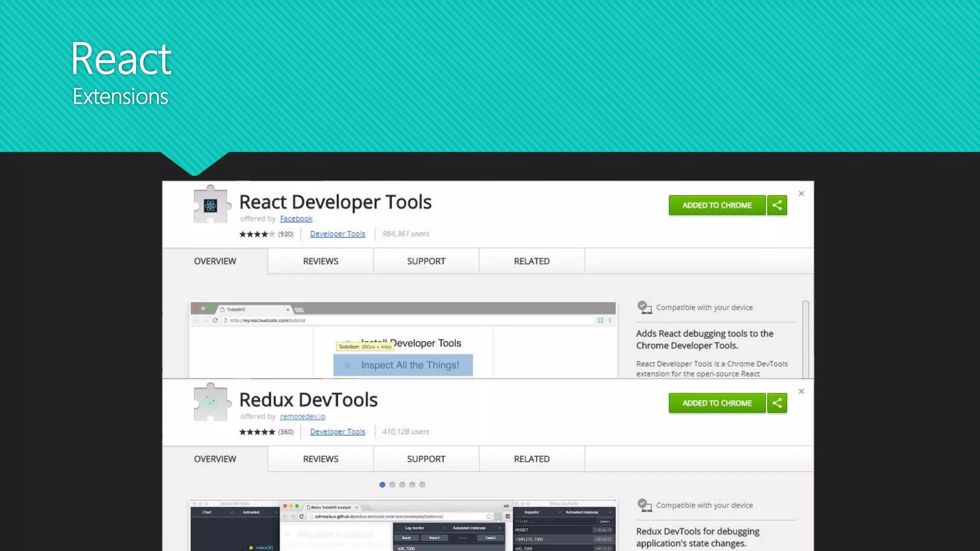Click the (360) review count
This screenshot has width=980, height=551.
[286, 432]
